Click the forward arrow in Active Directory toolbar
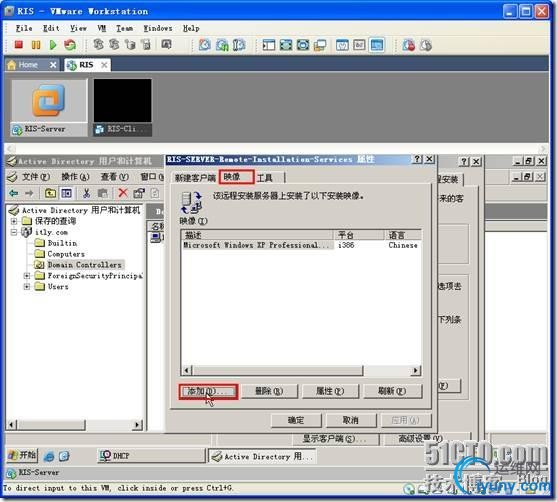Image resolution: width=557 pixels, height=502 pixels. [x=29, y=193]
